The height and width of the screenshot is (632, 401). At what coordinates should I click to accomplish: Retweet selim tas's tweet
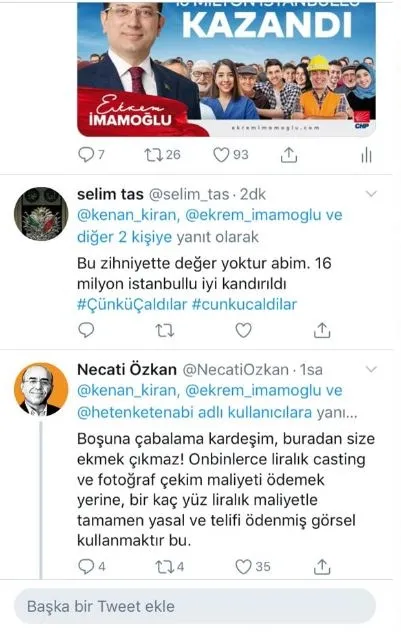(x=165, y=331)
